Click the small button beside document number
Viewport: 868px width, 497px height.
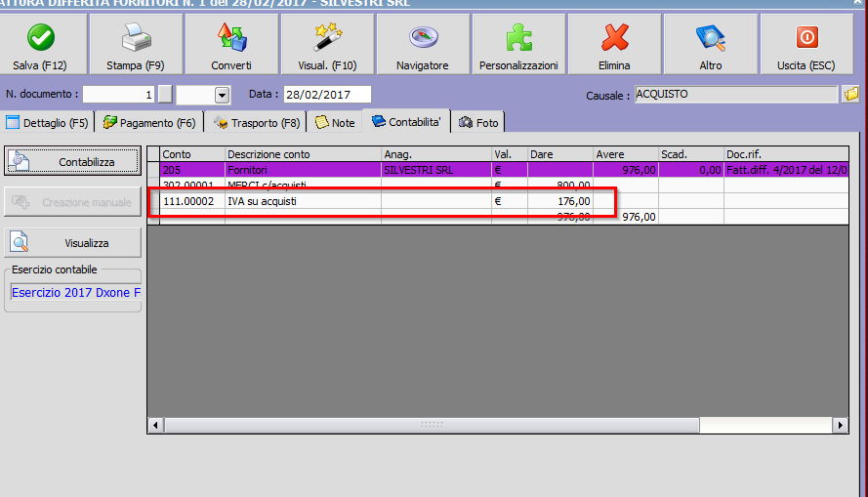click(165, 95)
